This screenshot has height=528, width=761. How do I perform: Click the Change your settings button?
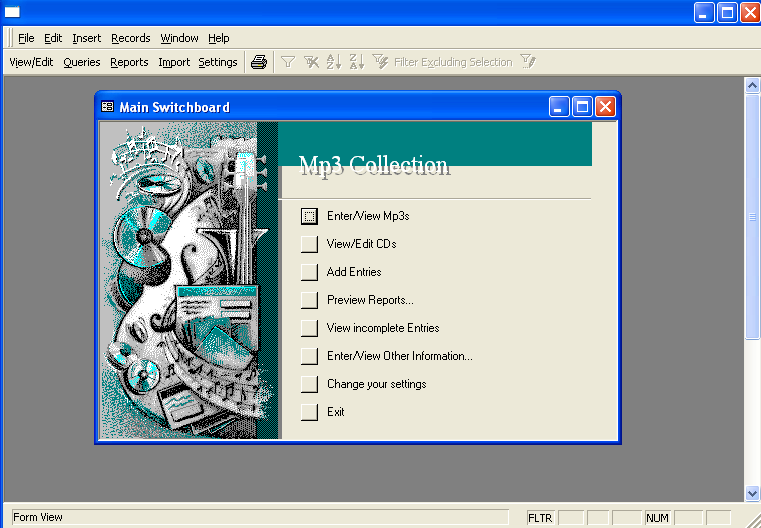(x=309, y=384)
